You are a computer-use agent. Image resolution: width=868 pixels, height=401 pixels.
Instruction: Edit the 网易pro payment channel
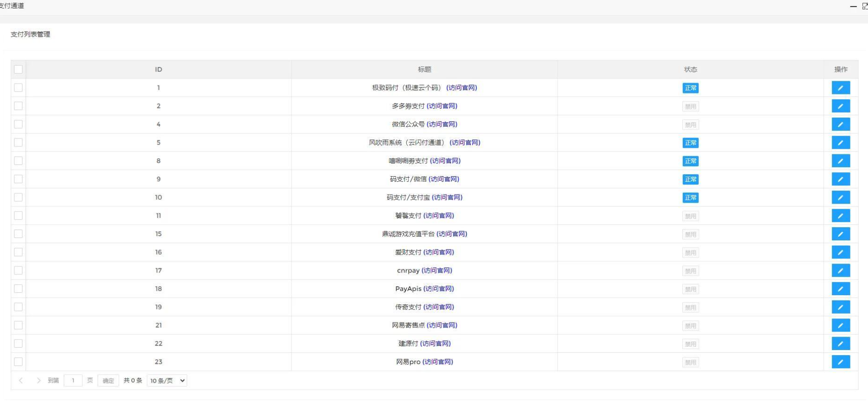coord(840,362)
